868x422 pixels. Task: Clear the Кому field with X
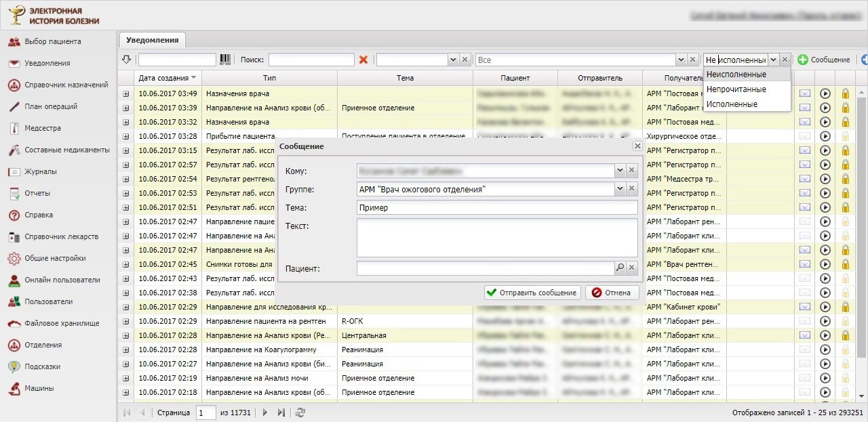point(632,171)
